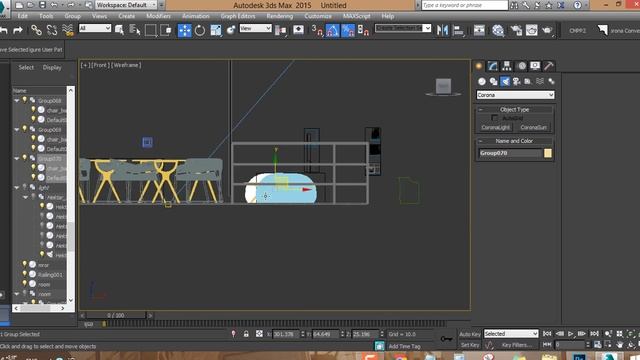The width and height of the screenshot is (640, 360).
Task: Open the Rendering menu
Action: [280, 16]
